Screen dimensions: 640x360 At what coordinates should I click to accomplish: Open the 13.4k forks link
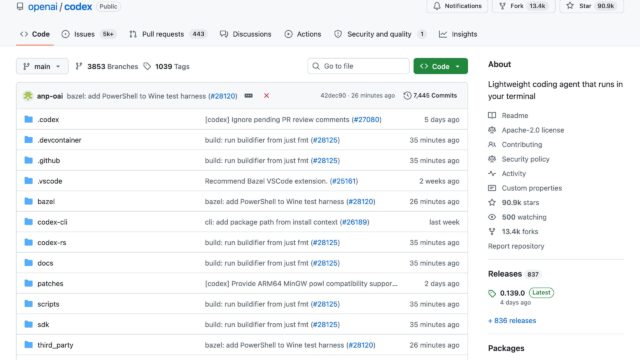(x=520, y=231)
